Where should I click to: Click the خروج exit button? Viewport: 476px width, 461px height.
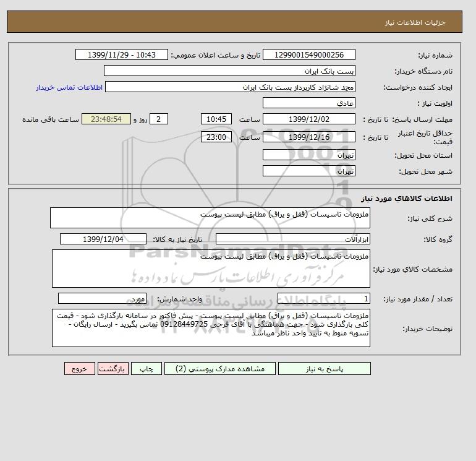tap(80, 369)
